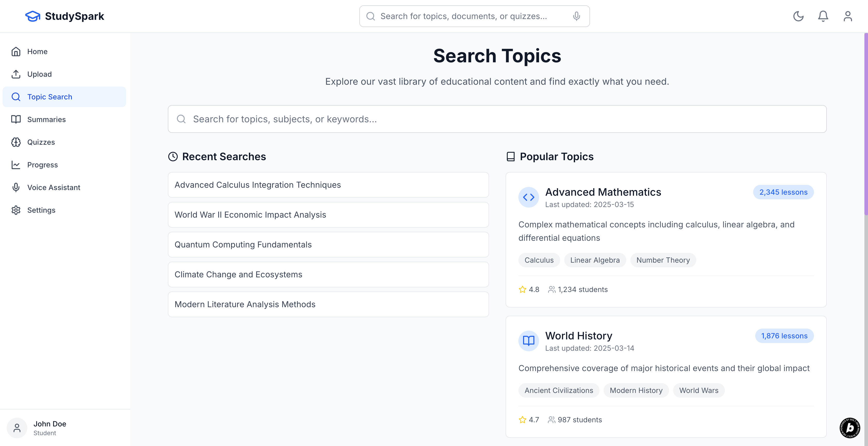This screenshot has width=868, height=446.
Task: Open Quizzes section in sidebar
Action: coord(41,142)
